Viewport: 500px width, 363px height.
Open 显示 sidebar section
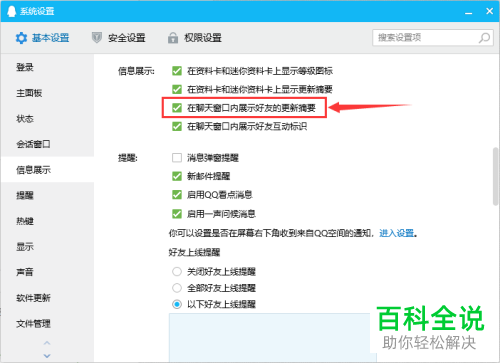click(x=47, y=247)
